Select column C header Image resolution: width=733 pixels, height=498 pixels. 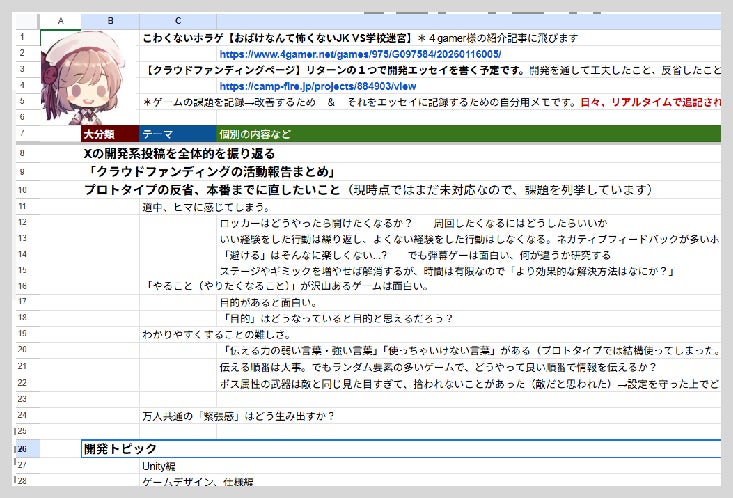(x=178, y=21)
